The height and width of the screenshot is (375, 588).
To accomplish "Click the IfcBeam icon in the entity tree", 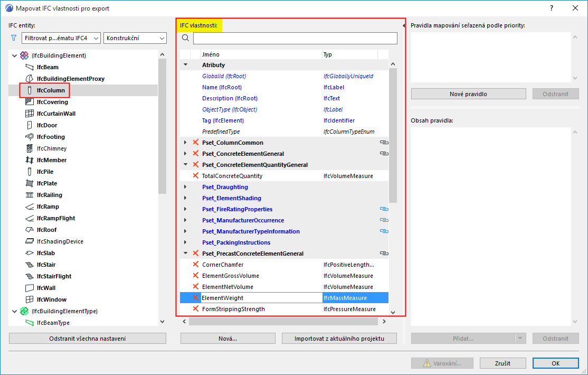I will coord(29,67).
